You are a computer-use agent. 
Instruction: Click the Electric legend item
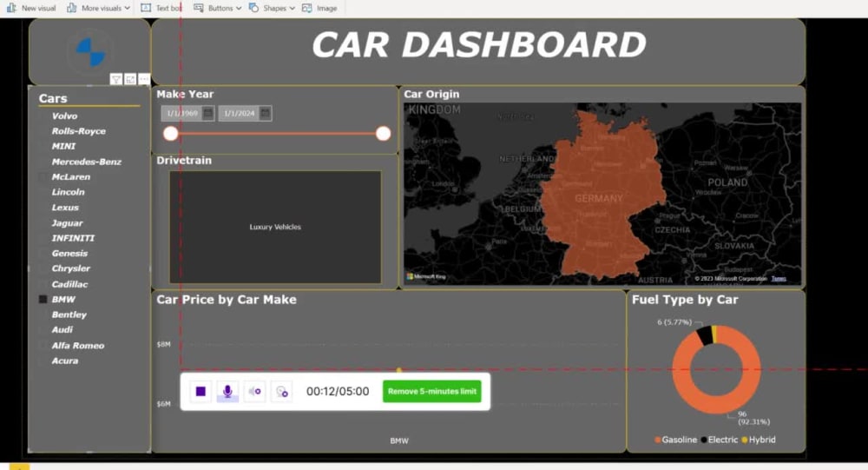coord(719,440)
